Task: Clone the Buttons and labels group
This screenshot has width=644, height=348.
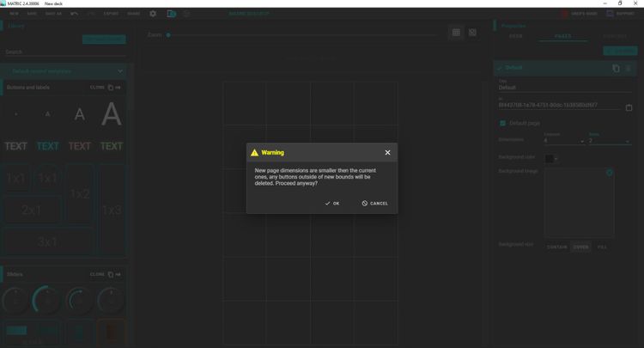Action: [x=97, y=88]
